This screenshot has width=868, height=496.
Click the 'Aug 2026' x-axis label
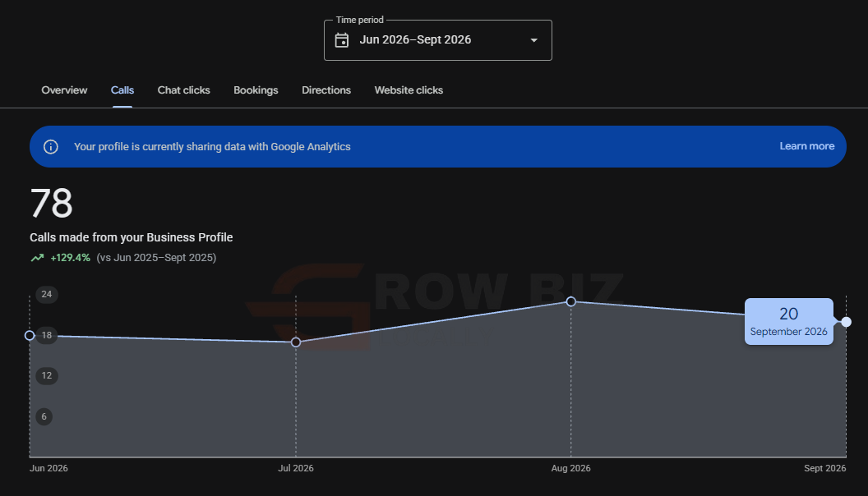click(x=570, y=468)
